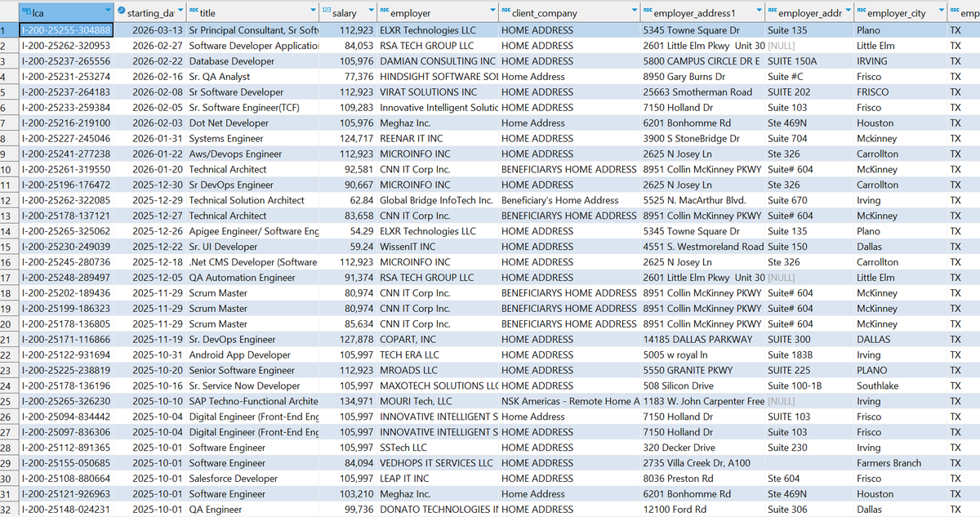Select the 'Salesforce Developer' title cell
This screenshot has height=517, width=980.
252,479
